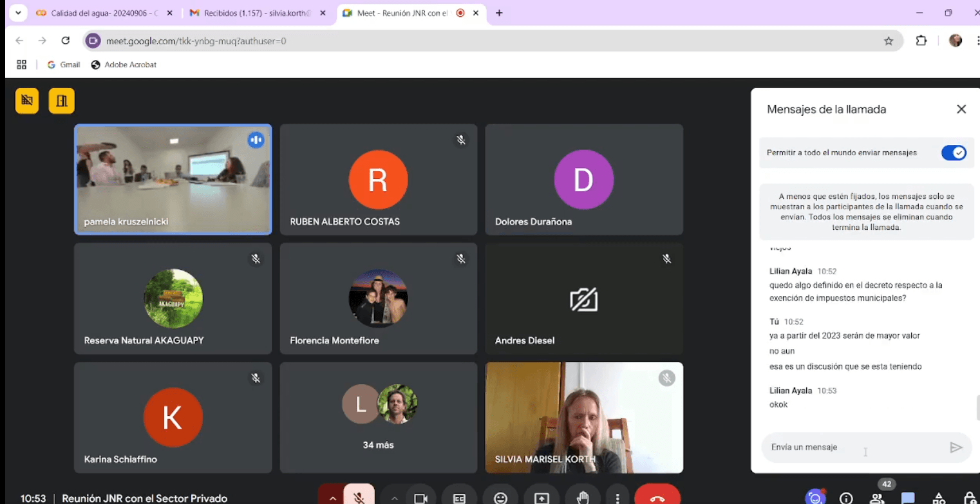Screen dimensions: 980x504
Task: Click the '34 más' participants tile
Action: point(379,417)
